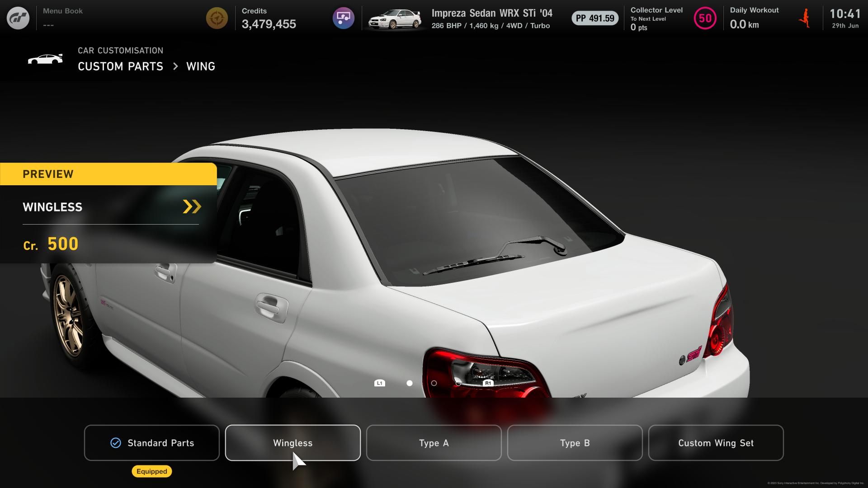
Task: Click the purple music replay icon
Action: [344, 18]
